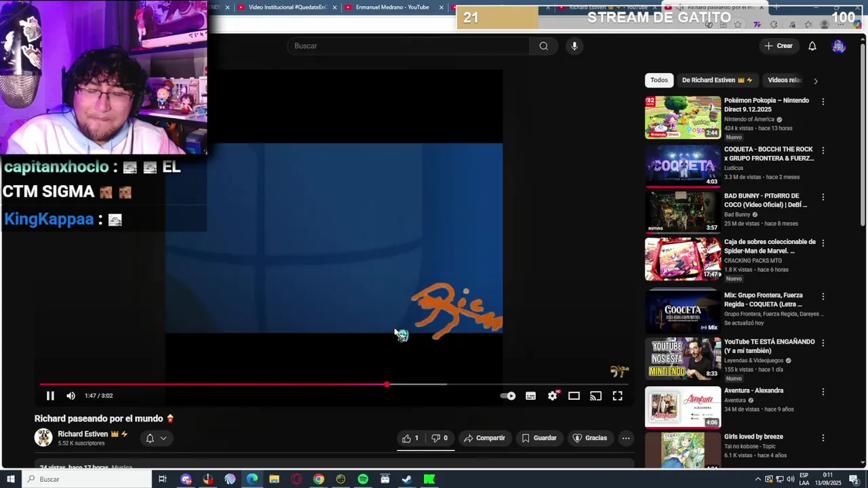The height and width of the screenshot is (488, 868).
Task: Start voice search with microphone icon
Action: pos(574,45)
